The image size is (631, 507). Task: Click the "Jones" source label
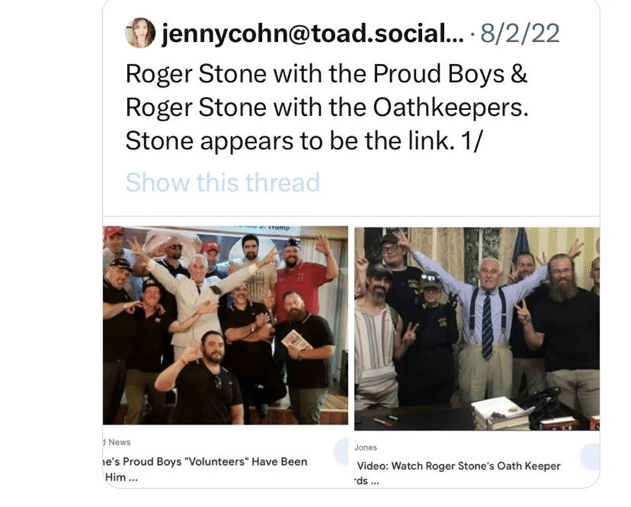point(367,448)
